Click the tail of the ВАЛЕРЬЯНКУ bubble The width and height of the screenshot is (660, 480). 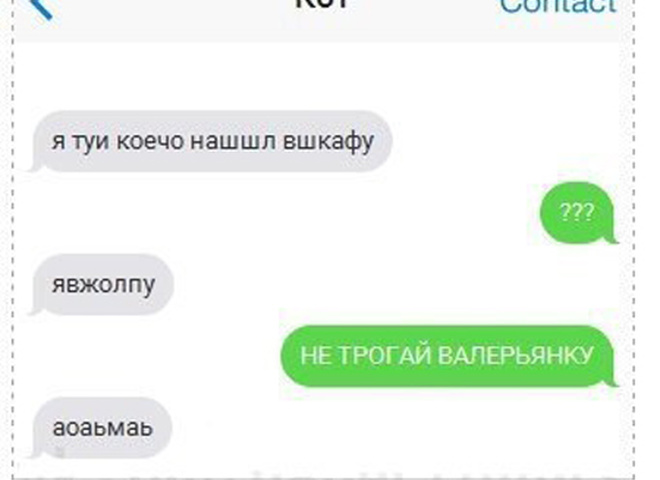tap(611, 381)
